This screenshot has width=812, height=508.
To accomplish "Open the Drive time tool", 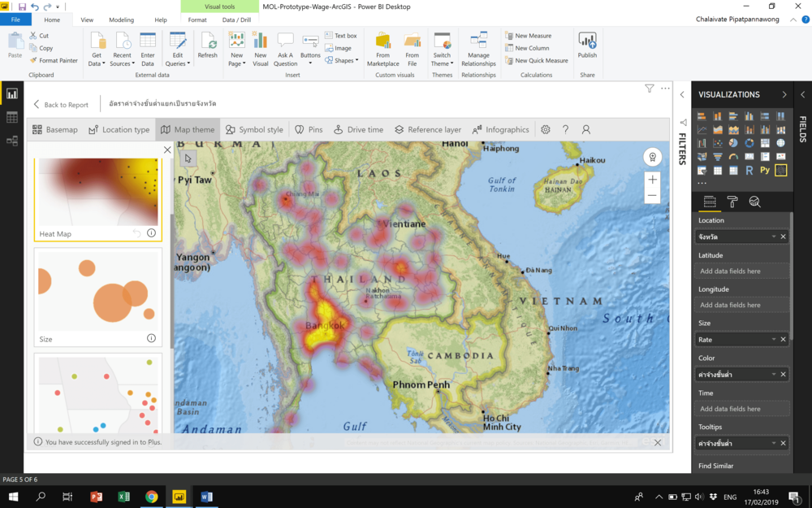I will [357, 128].
